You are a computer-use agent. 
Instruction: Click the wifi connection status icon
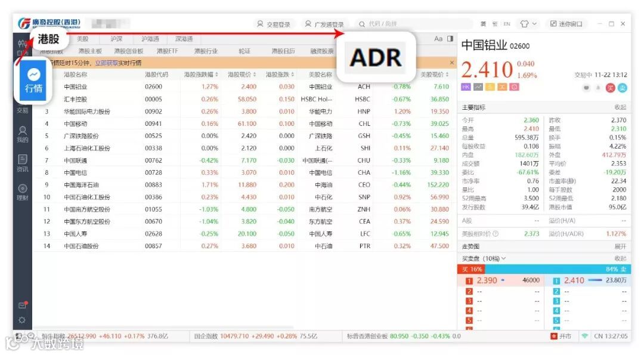584,336
